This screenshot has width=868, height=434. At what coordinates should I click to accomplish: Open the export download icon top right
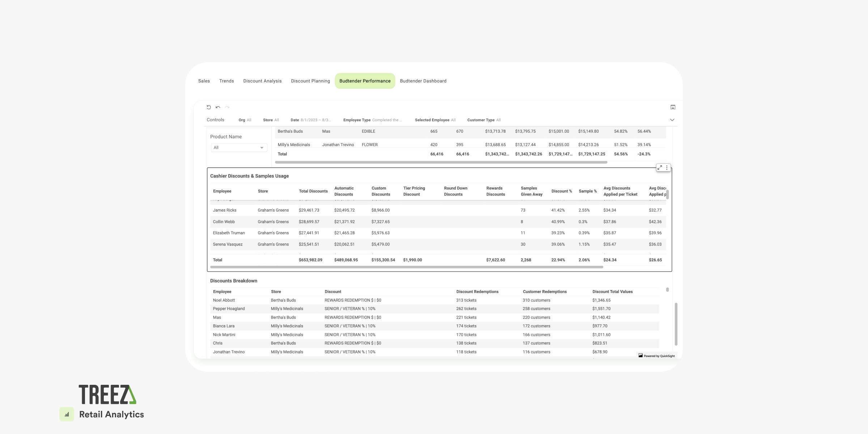673,107
